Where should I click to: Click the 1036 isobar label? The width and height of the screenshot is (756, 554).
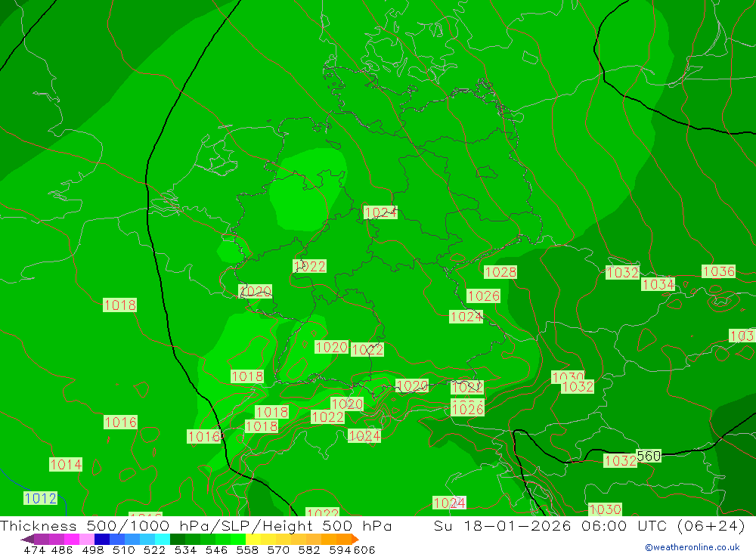click(718, 271)
